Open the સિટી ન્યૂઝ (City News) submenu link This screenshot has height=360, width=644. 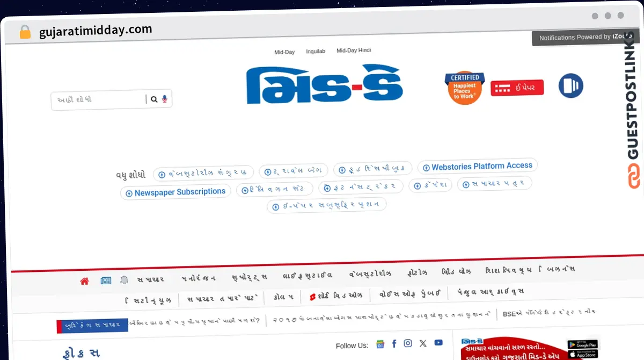pos(148,300)
